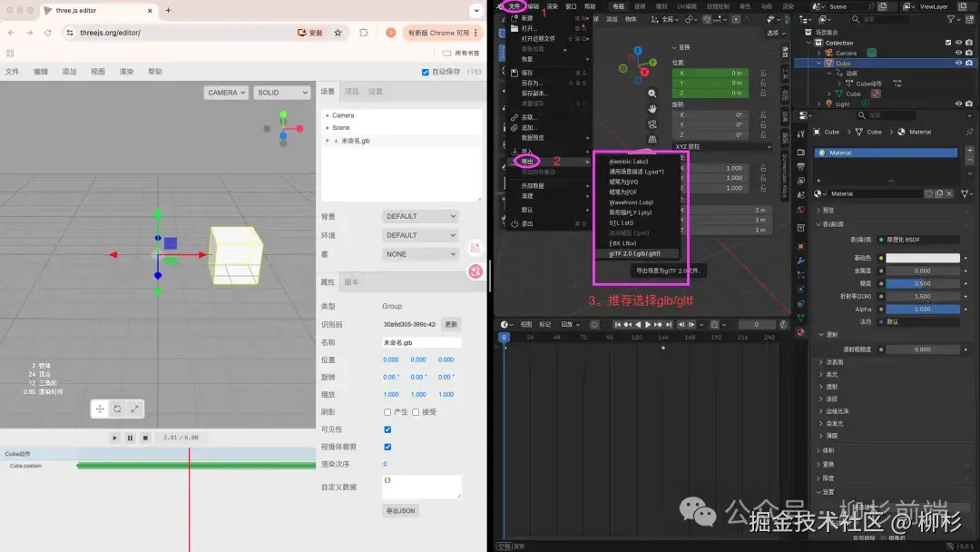The height and width of the screenshot is (552, 980).
Task: Choose FBX (.fbx) export option
Action: 635,243
